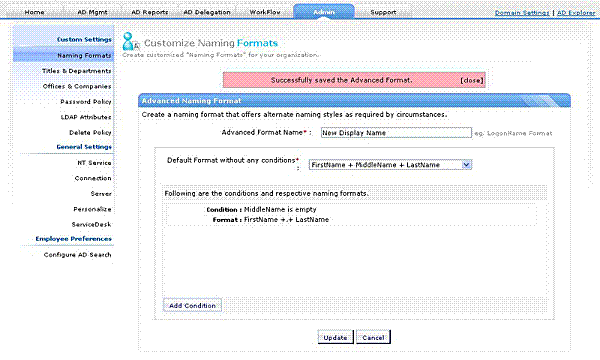Go to AD Delegation tab
Viewport: 600px width, 360px height.
[x=207, y=12]
